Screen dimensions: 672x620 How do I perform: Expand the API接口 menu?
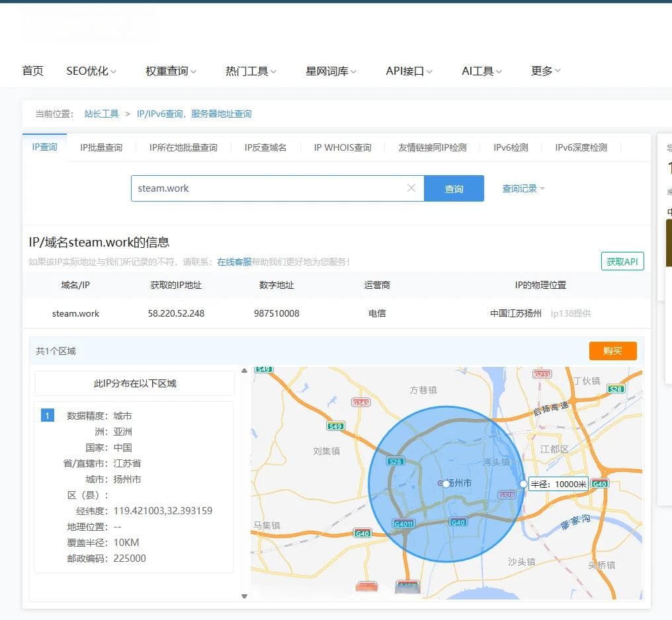409,71
